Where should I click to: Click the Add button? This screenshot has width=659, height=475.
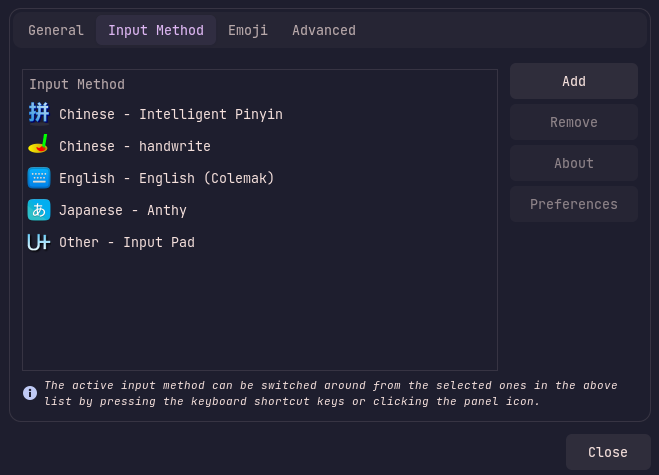(x=574, y=81)
